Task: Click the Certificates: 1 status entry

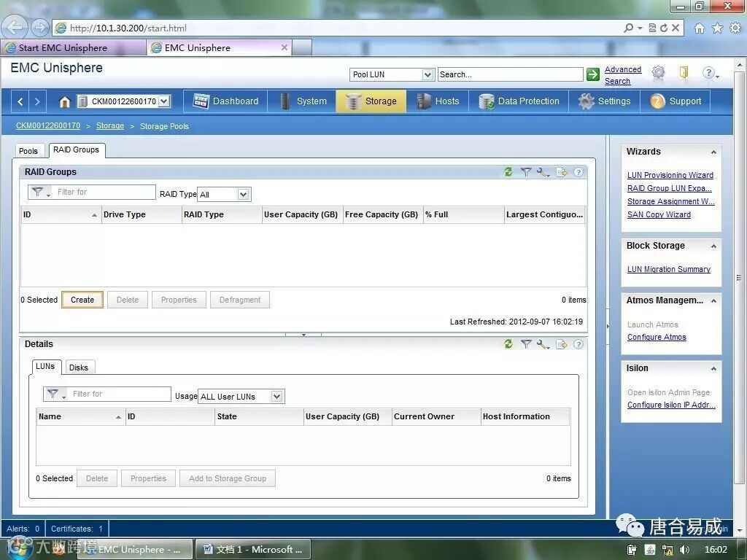Action: click(77, 529)
